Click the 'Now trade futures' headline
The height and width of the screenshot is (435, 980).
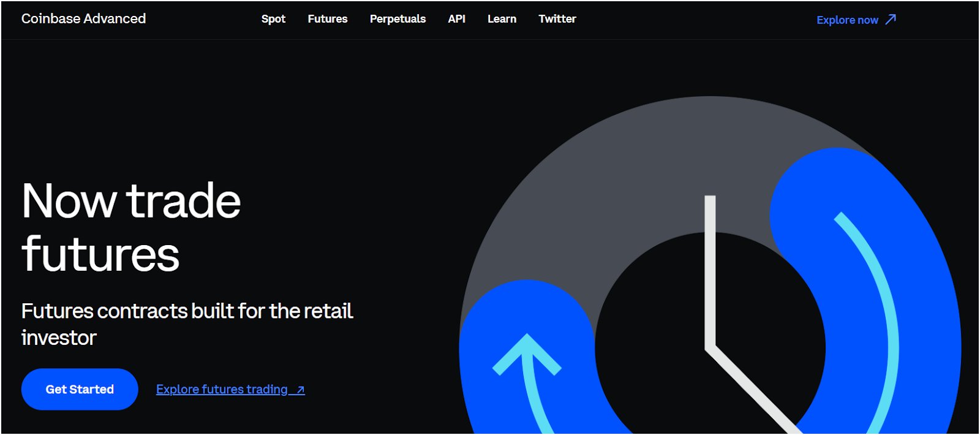tap(131, 227)
